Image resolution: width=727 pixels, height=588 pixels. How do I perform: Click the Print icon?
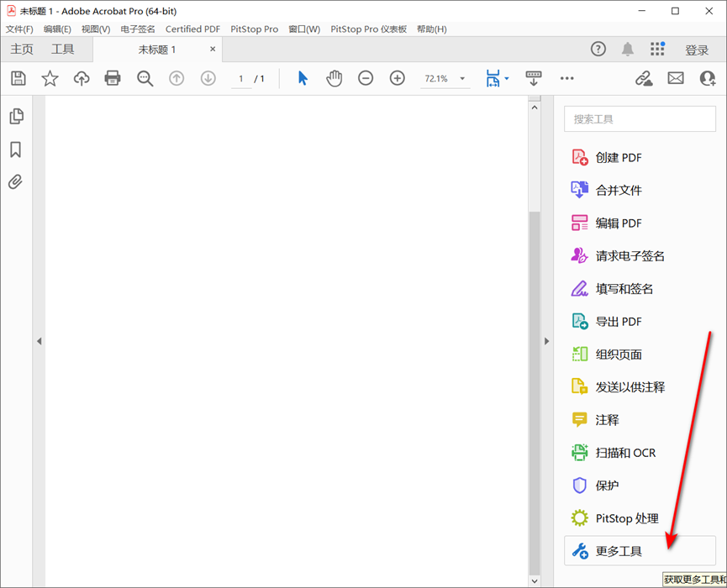pos(113,78)
